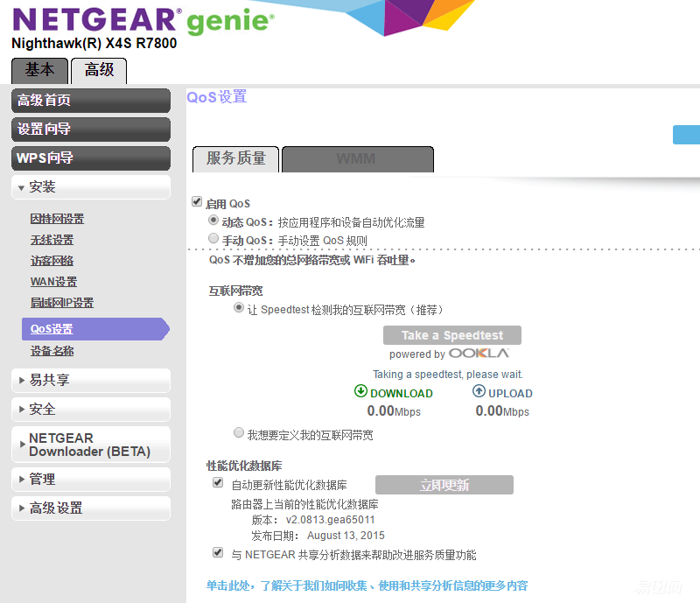Select 我想要定义我的互联网带宽 radio option
Screen dimensions: 700x603
pyautogui.click(x=239, y=432)
